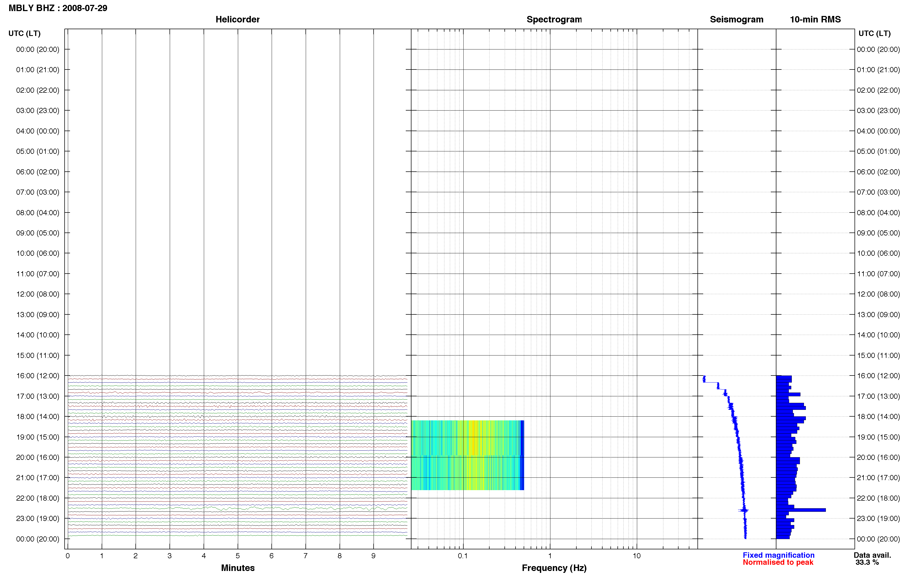Click the left 16:00 (12:00) time label
The width and height of the screenshot is (924, 578).
pyautogui.click(x=38, y=376)
